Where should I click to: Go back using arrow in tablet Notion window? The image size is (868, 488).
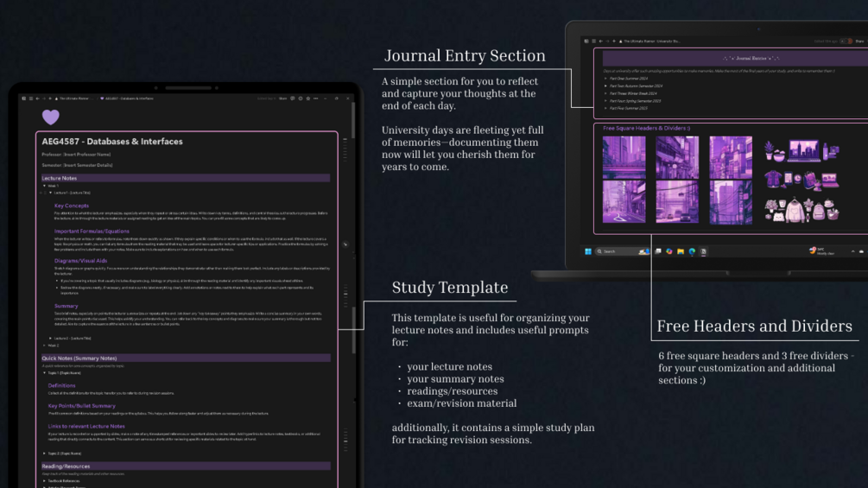point(38,98)
